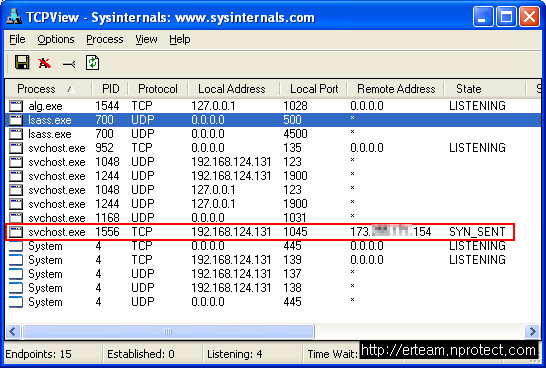Sort by the Protocol column header
The width and height of the screenshot is (546, 368).
click(158, 89)
